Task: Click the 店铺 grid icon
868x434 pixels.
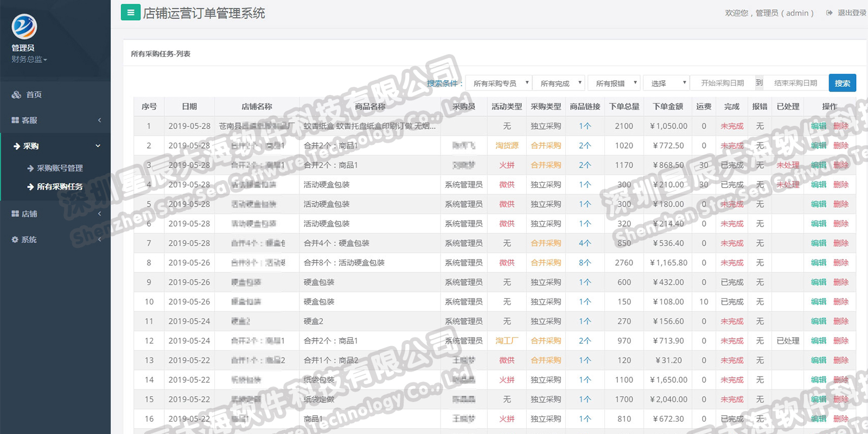Action: tap(15, 214)
